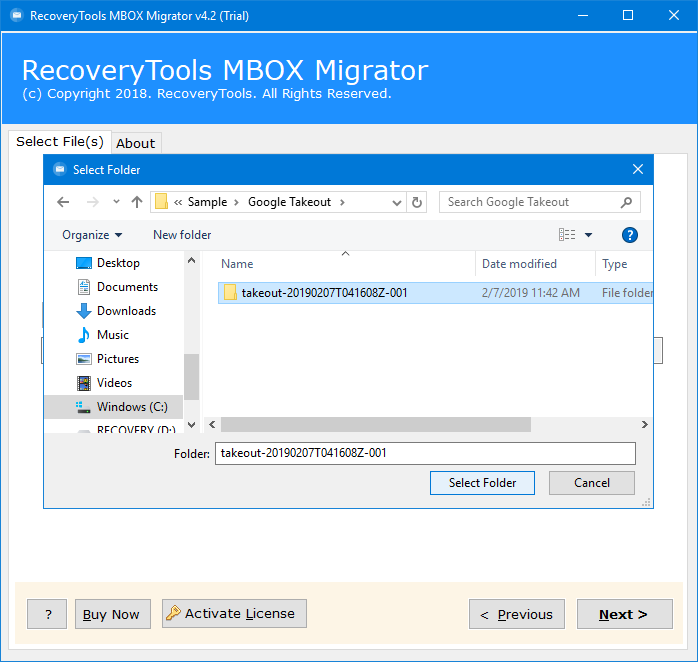Select Music in navigation pane

[114, 335]
